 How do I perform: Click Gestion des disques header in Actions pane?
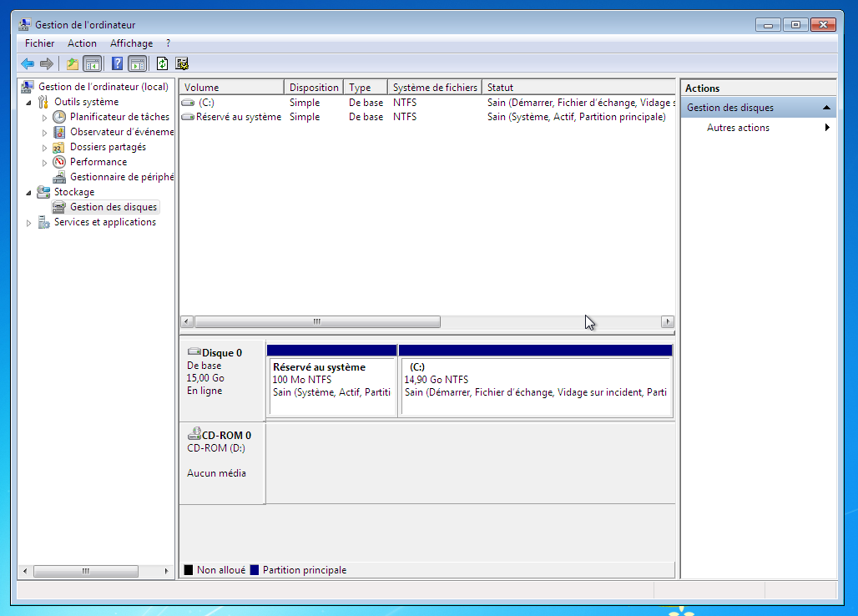759,108
